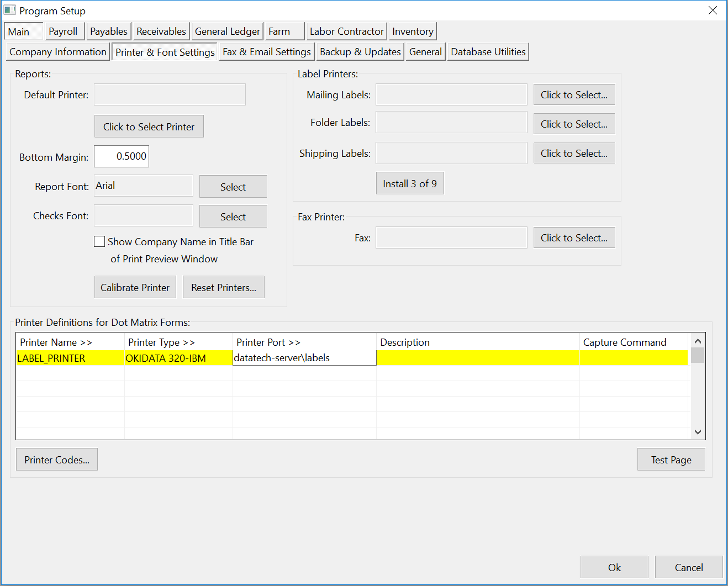The height and width of the screenshot is (586, 728).
Task: Enable Show Company Name in Title Bar
Action: coord(99,241)
